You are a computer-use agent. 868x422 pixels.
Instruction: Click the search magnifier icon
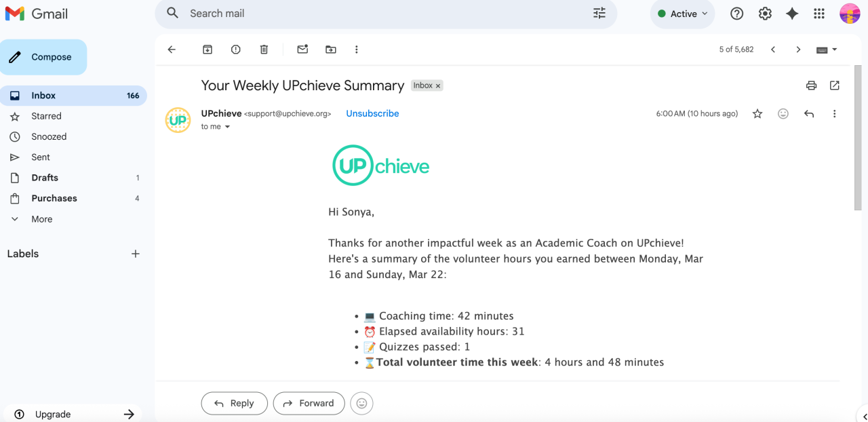[x=173, y=13]
